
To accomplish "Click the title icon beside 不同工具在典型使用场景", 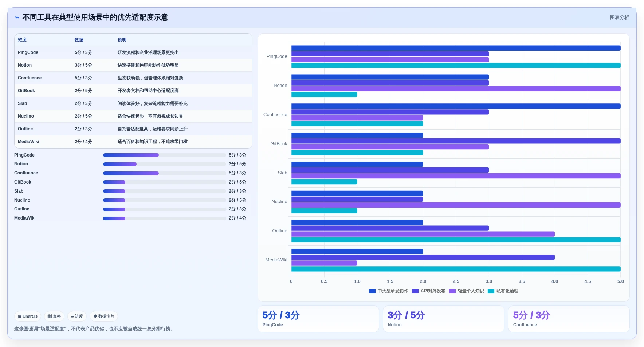I will point(17,17).
